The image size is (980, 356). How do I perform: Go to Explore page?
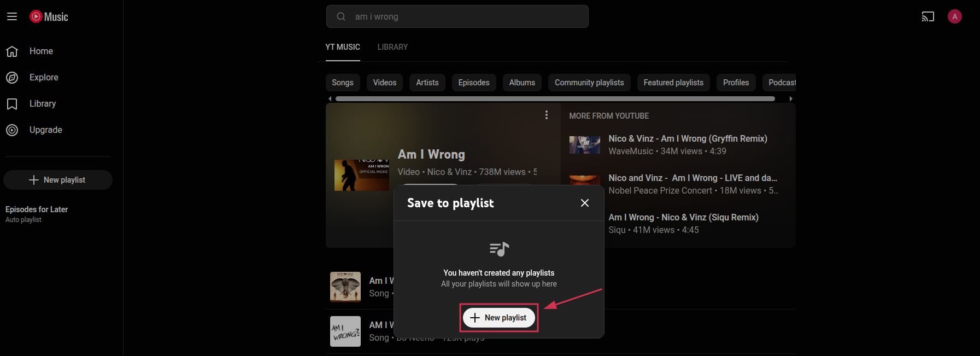click(44, 78)
